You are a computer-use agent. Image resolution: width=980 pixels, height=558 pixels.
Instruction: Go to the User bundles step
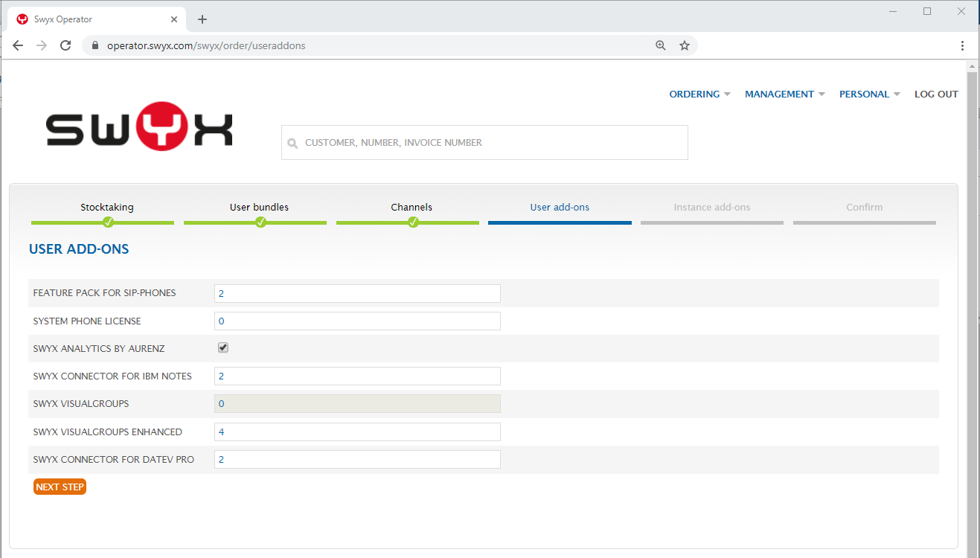coord(259,207)
